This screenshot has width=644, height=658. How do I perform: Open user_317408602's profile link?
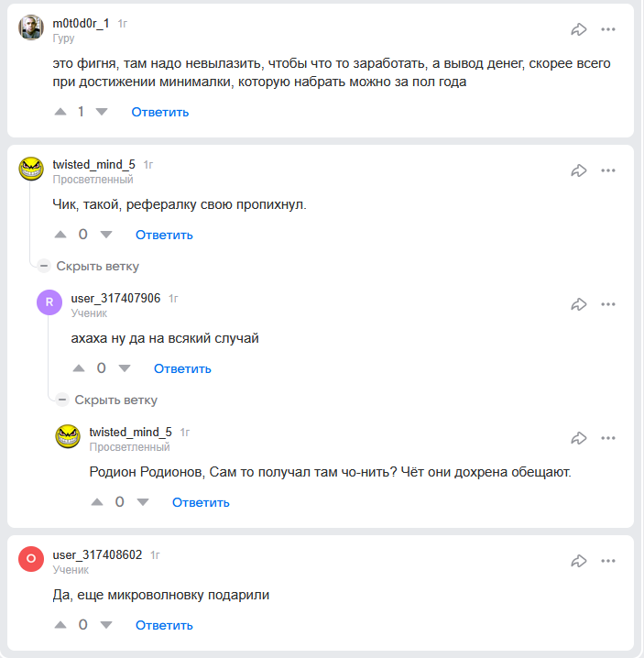click(x=97, y=554)
